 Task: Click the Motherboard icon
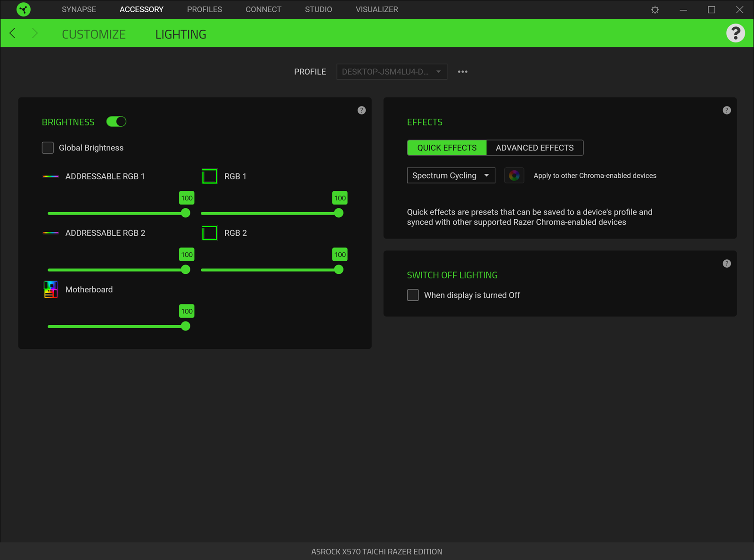50,289
